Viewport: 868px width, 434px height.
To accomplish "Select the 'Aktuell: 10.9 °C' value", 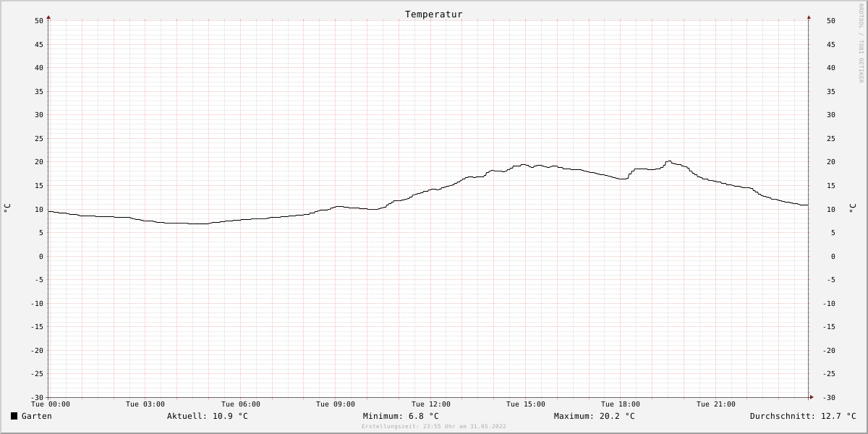I will click(208, 416).
